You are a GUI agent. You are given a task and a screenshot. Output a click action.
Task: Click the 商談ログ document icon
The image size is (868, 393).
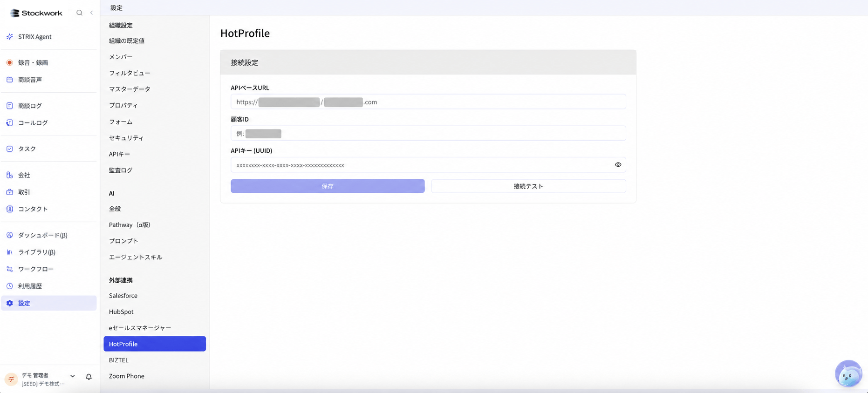tap(9, 106)
